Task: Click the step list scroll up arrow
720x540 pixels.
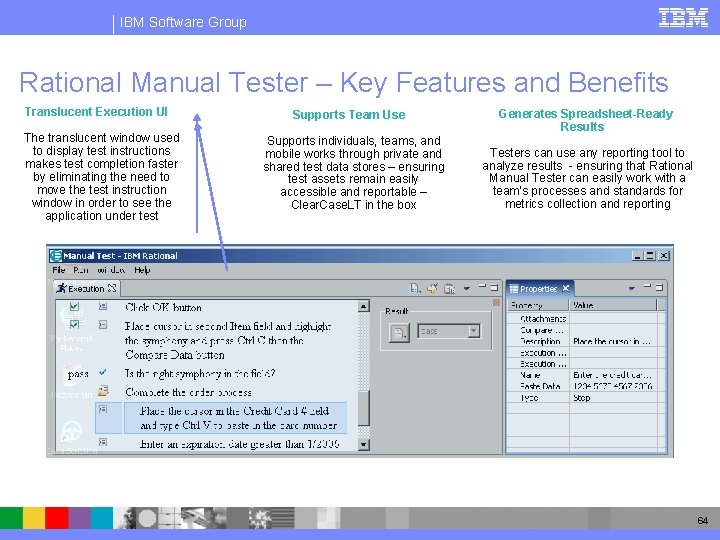Action: [364, 306]
